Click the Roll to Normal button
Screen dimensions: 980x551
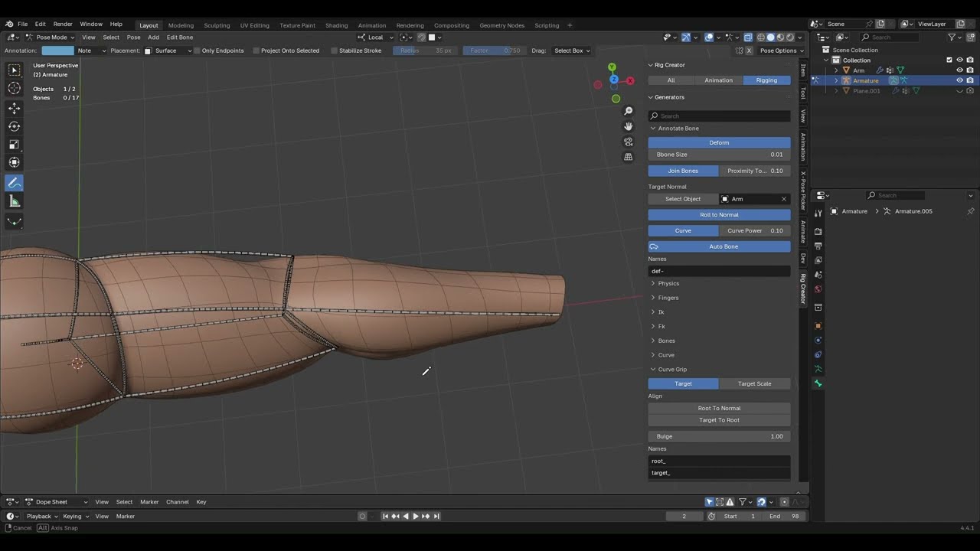[x=719, y=215]
